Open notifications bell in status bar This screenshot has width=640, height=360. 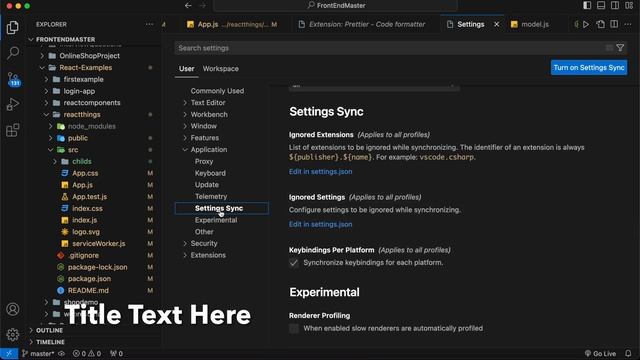pos(628,353)
